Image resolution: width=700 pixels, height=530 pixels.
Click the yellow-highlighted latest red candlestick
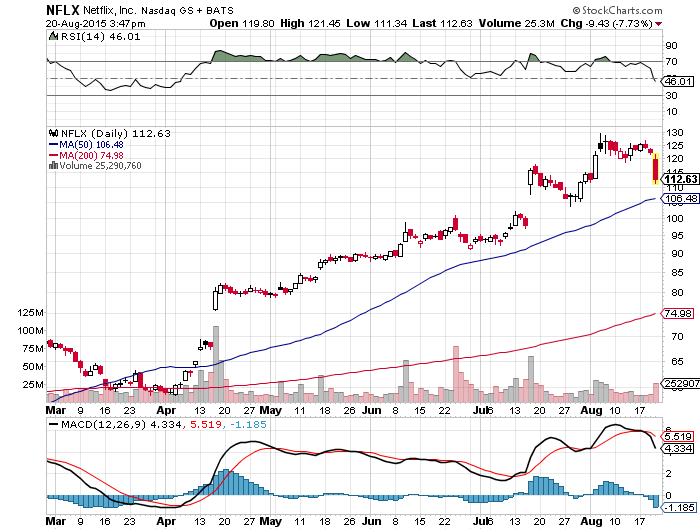655,169
